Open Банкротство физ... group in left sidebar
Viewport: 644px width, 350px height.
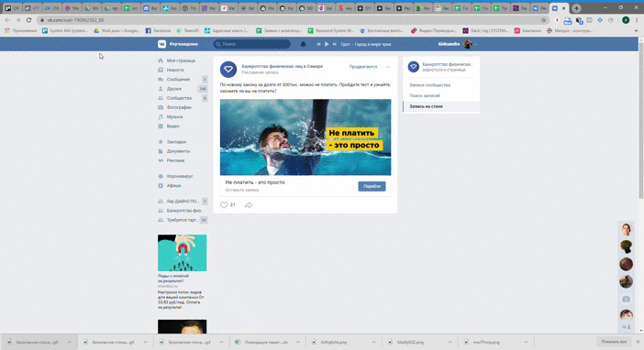click(x=184, y=211)
